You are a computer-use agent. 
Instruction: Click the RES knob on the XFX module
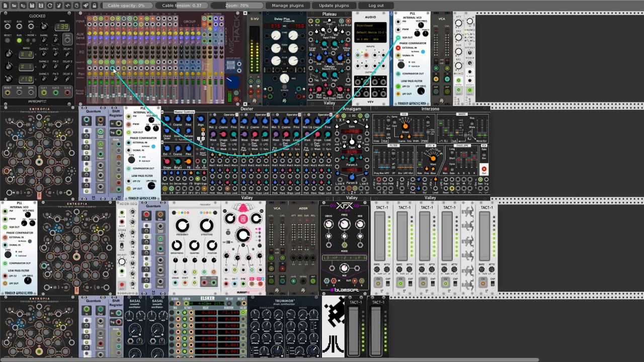pos(360,224)
